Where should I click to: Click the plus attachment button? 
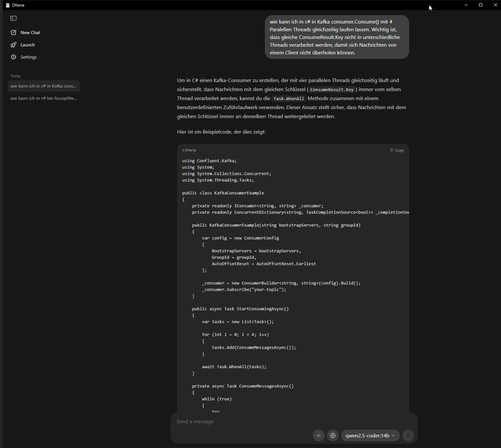(x=319, y=435)
